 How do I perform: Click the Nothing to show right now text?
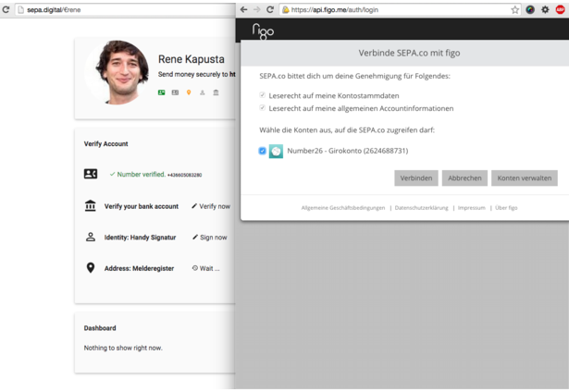click(123, 348)
